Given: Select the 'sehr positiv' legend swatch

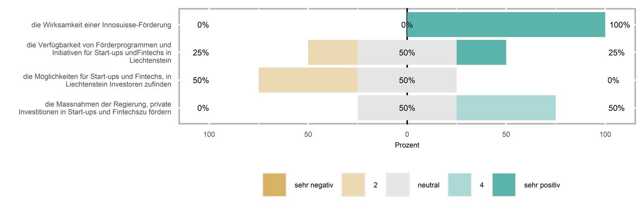Looking at the screenshot, I should [504, 185].
